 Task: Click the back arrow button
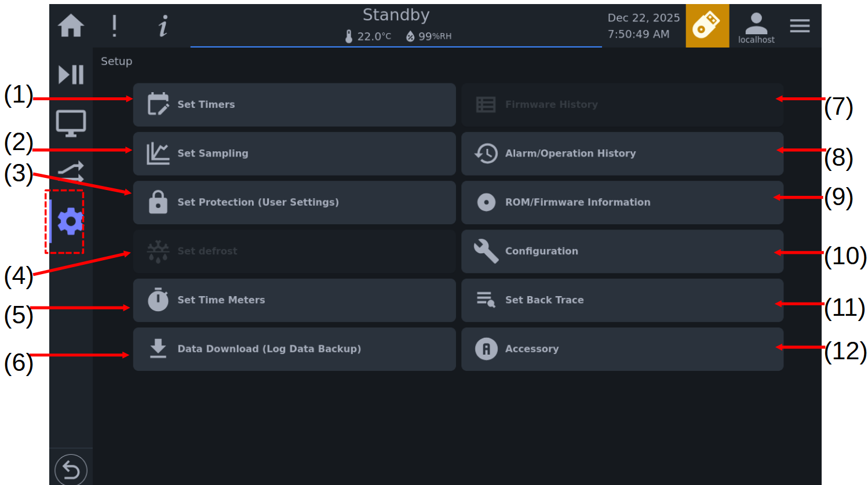pyautogui.click(x=71, y=470)
